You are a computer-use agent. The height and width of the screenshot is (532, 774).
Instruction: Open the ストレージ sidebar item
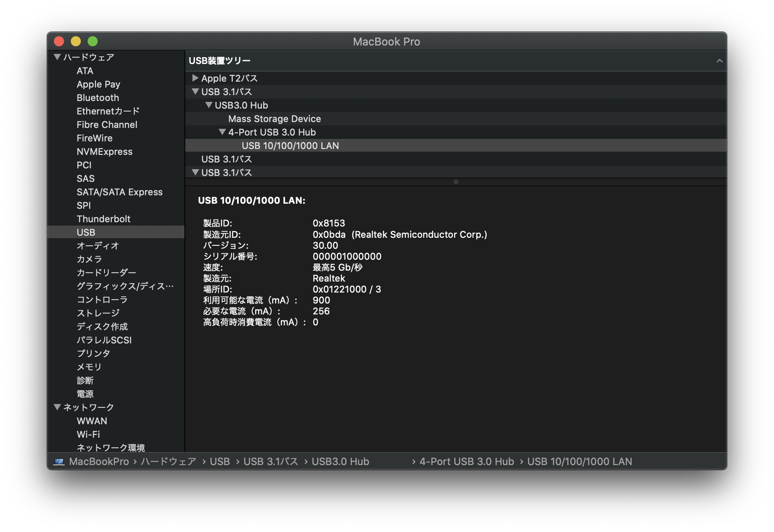98,313
